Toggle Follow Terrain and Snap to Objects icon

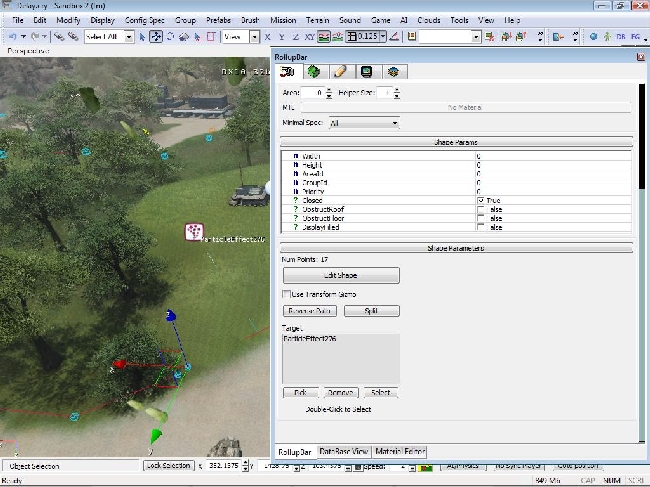coord(337,37)
